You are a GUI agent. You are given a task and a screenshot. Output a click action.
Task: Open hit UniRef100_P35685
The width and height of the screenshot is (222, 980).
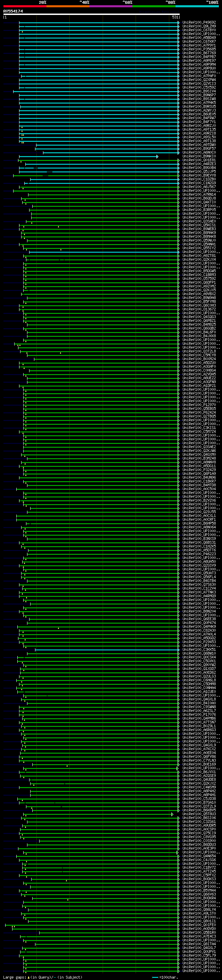(199, 49)
